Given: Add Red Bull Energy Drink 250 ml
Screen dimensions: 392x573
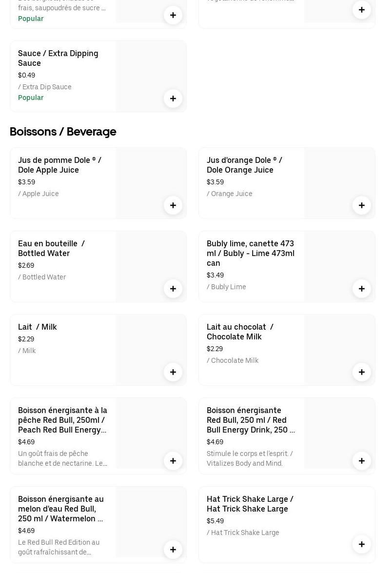Looking at the screenshot, I should tap(362, 461).
